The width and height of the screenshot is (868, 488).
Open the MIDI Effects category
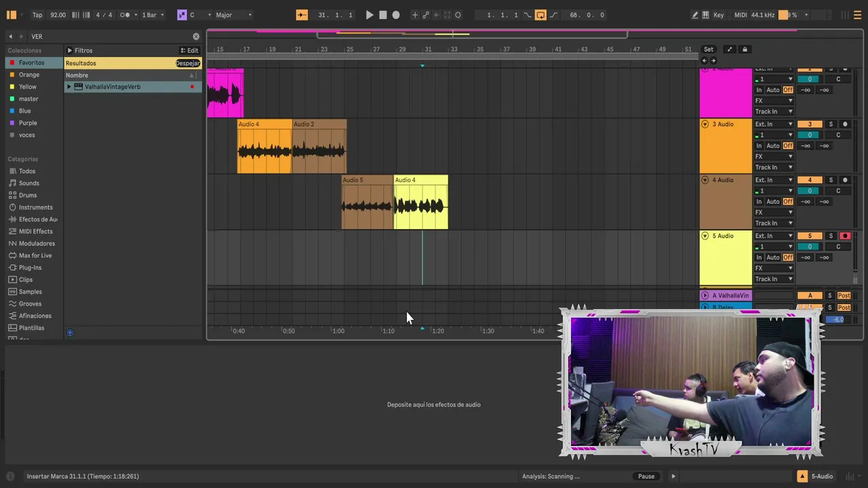[x=35, y=231]
